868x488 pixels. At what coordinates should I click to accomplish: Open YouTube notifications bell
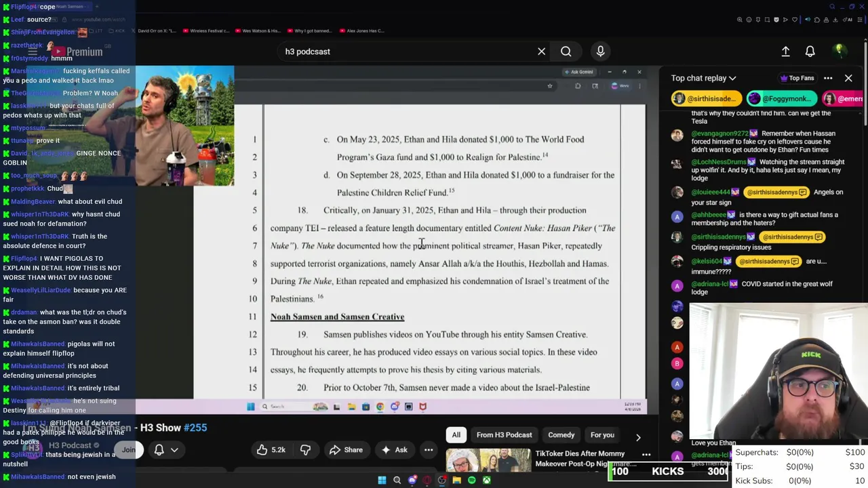(810, 52)
